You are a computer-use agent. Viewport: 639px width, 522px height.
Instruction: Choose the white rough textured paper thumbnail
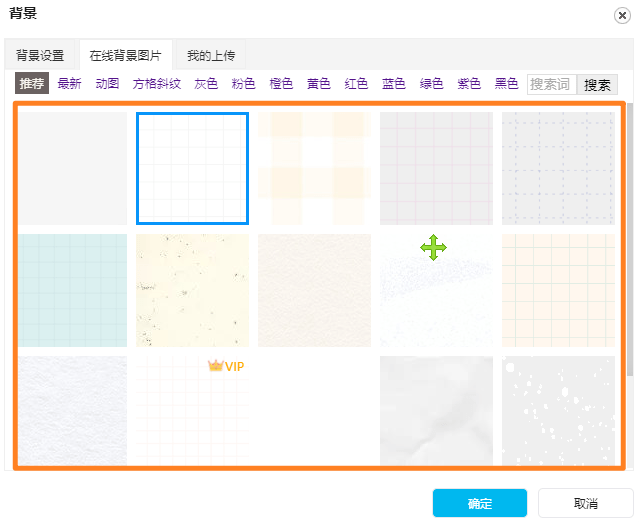[x=73, y=411]
